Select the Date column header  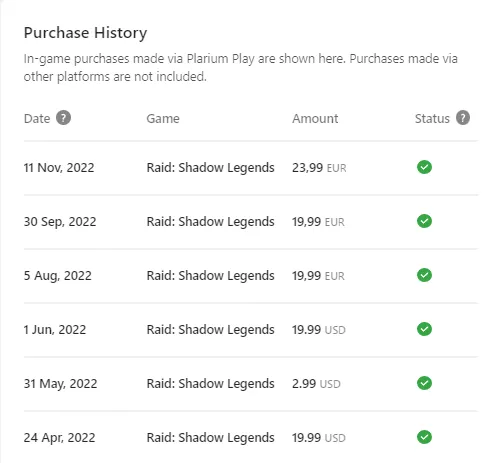tap(37, 119)
